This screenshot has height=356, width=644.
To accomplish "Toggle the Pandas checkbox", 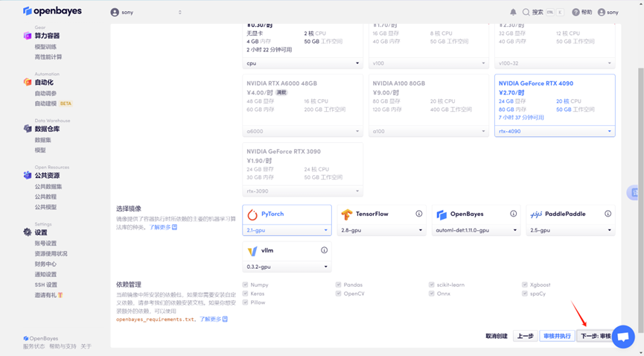I will pyautogui.click(x=339, y=285).
